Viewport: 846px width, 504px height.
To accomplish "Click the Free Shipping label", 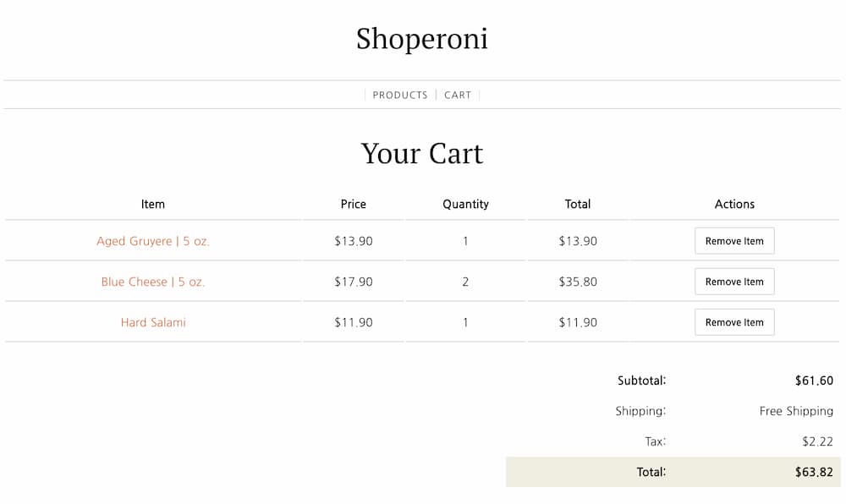I will (796, 411).
